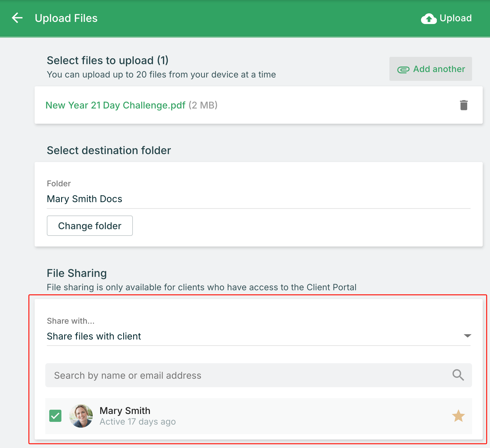
Task: Open the New Year 21 Day Challenge.pdf link
Action: pos(115,105)
